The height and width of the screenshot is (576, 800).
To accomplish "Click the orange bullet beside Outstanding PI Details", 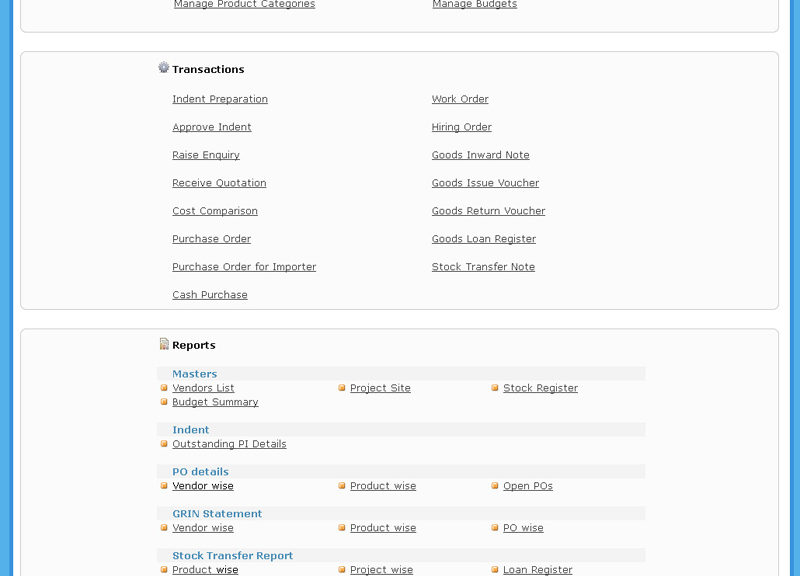I will click(164, 444).
